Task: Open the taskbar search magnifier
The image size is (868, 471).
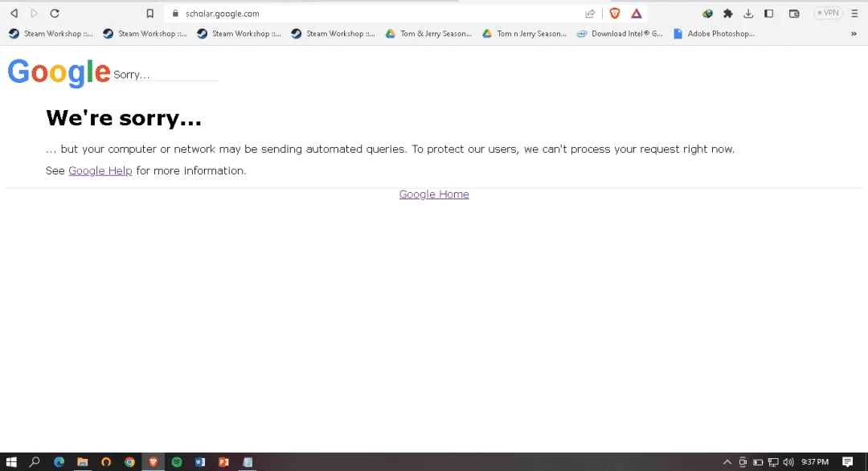Action: click(35, 461)
